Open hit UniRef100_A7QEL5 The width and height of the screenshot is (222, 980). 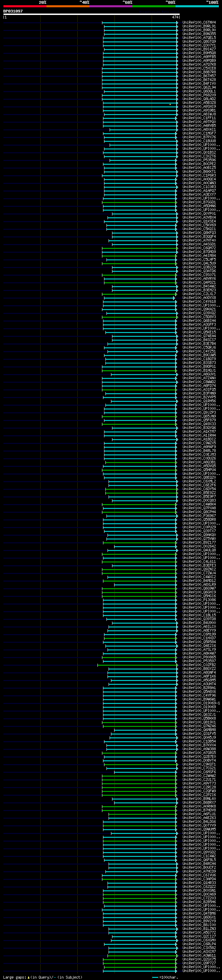(199, 38)
